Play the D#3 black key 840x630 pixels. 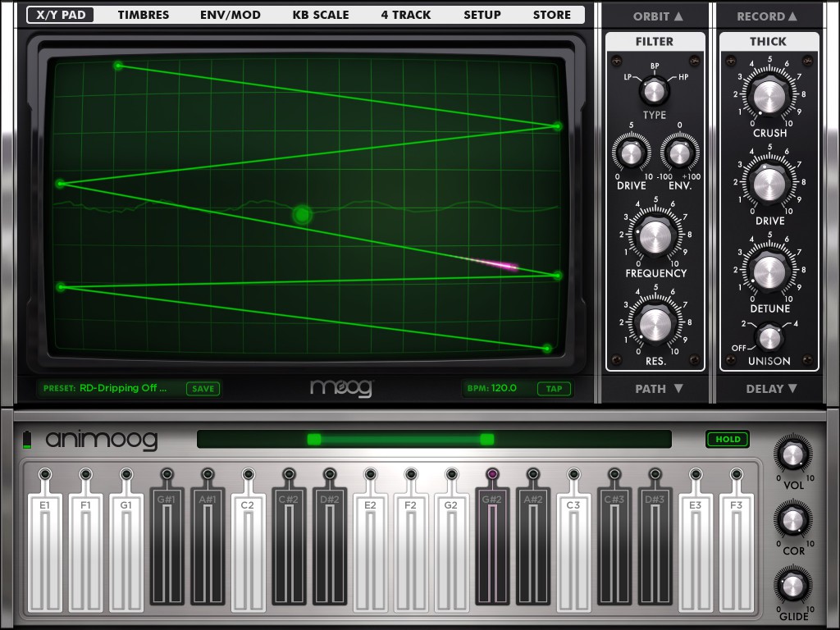coord(655,546)
